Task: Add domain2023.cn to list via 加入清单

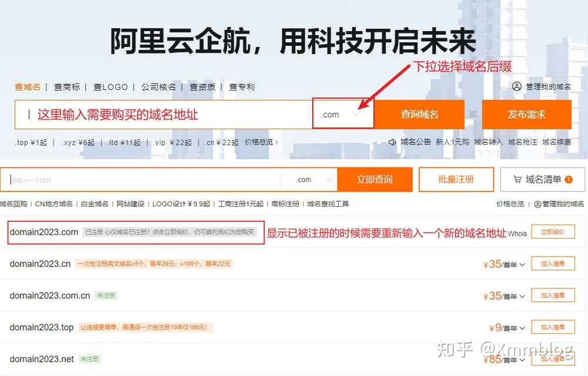Action: click(x=553, y=264)
